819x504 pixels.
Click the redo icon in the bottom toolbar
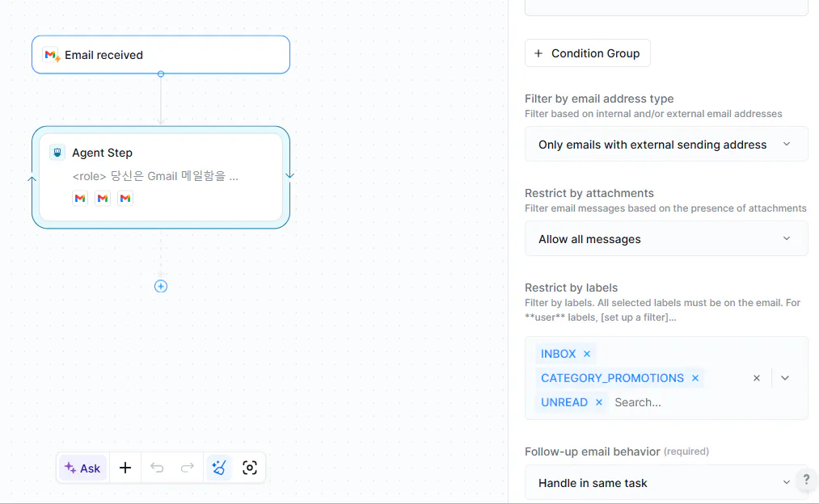tap(187, 468)
